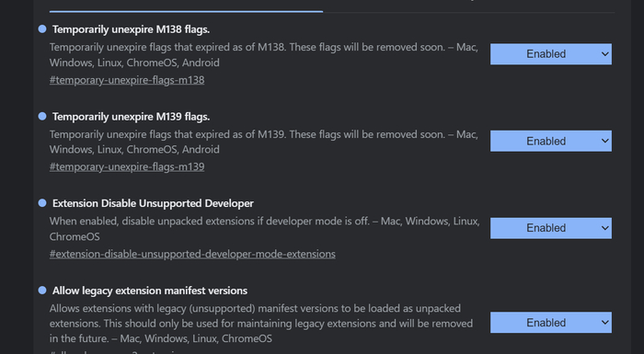Click blue dot next to Allow legacy extension manifest
644x354 pixels.
tap(42, 291)
